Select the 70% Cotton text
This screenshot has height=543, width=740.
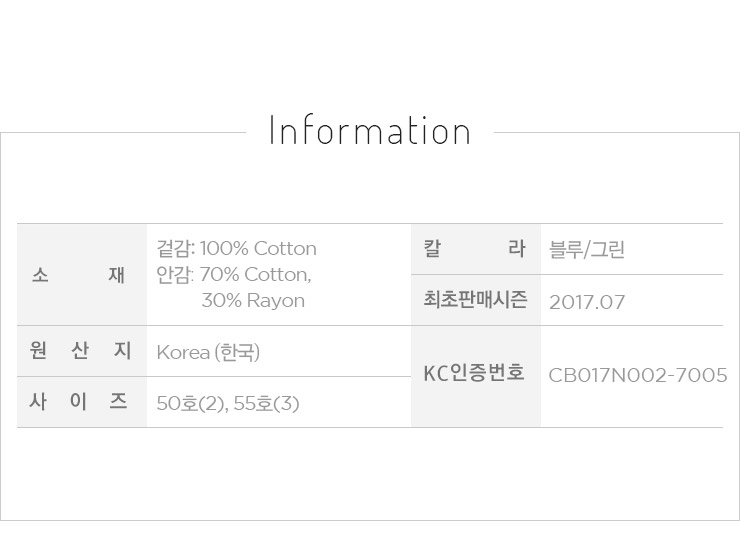tap(256, 275)
